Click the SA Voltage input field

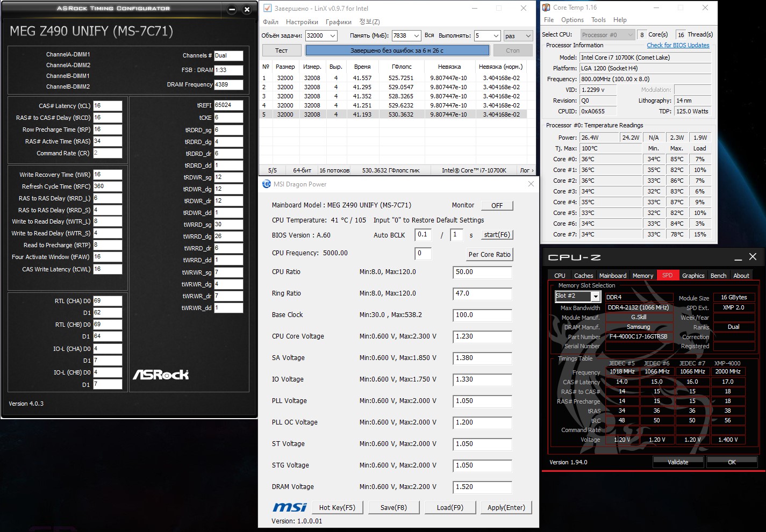click(482, 358)
